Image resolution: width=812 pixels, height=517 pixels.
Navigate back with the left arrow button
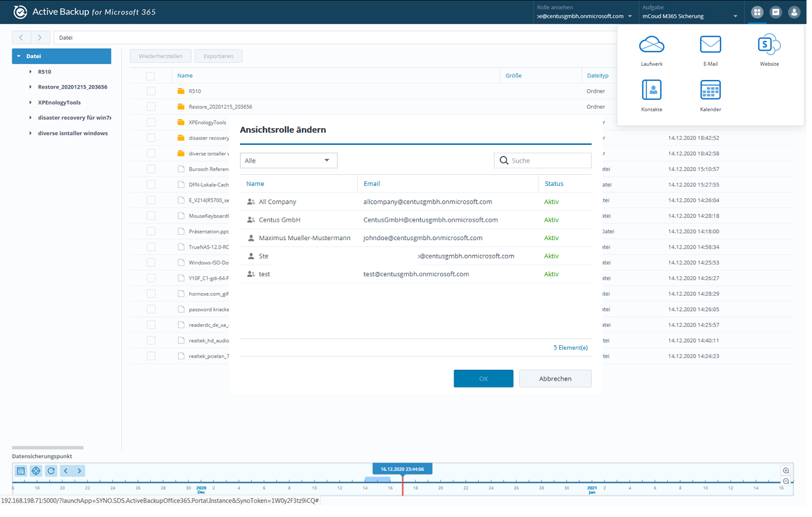(x=21, y=38)
